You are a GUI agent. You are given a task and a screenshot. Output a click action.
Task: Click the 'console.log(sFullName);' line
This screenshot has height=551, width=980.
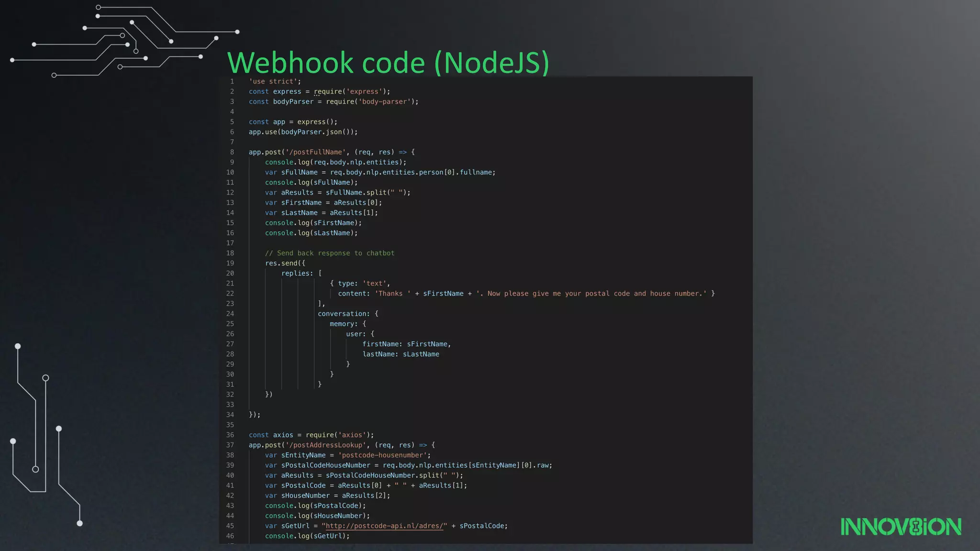tap(312, 182)
